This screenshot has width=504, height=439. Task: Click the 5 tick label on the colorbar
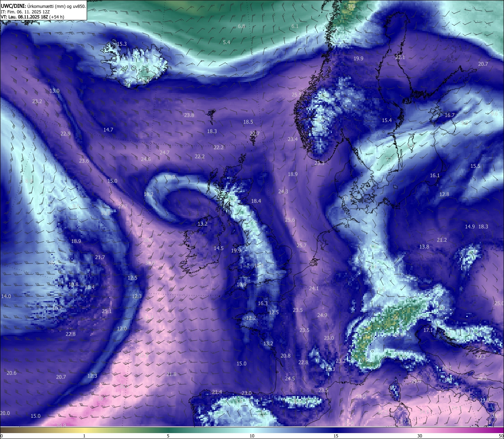tap(168, 436)
